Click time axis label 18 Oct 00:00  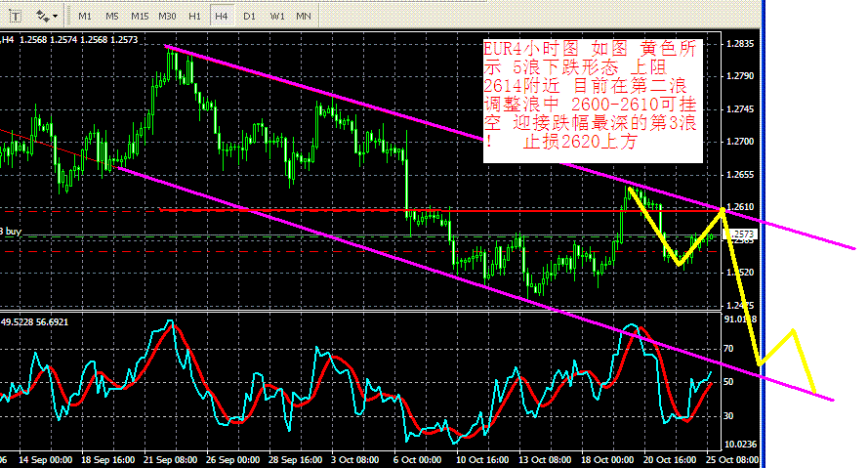tap(607, 460)
